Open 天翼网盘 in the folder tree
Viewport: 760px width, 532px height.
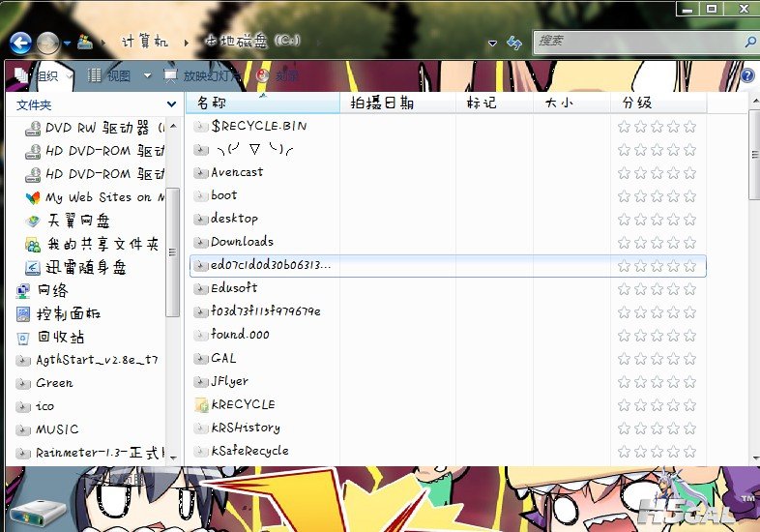click(68, 221)
